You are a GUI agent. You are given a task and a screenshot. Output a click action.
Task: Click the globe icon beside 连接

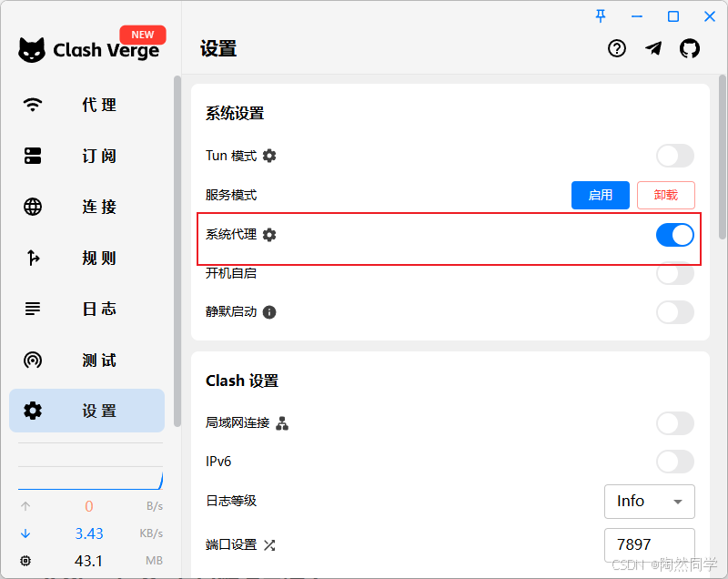pos(33,207)
